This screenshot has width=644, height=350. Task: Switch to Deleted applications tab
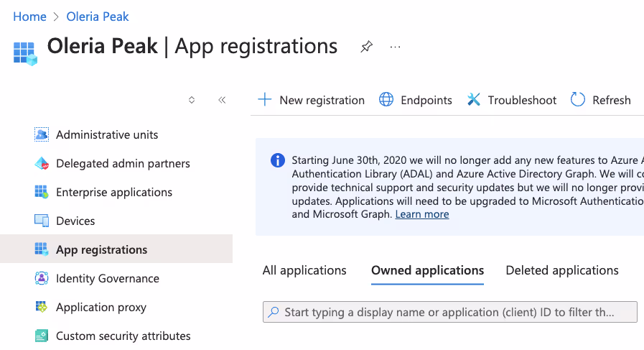click(562, 270)
